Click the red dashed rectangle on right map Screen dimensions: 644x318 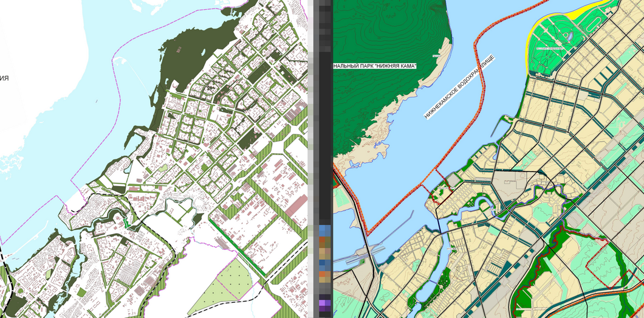pos(606,263)
